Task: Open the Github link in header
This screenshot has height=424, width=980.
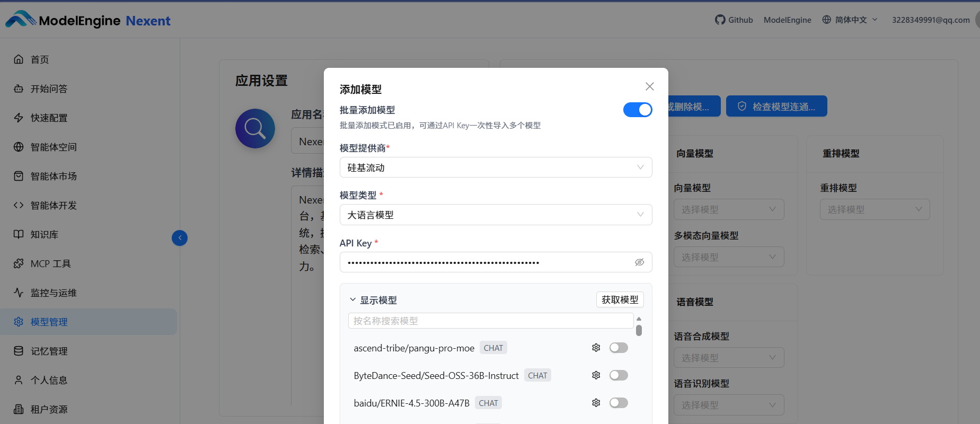Action: coord(734,20)
